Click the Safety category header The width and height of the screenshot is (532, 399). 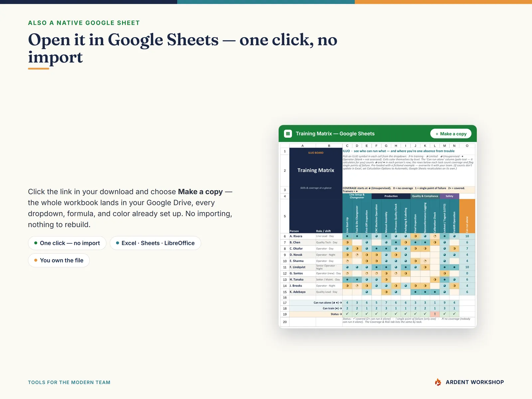pos(449,196)
